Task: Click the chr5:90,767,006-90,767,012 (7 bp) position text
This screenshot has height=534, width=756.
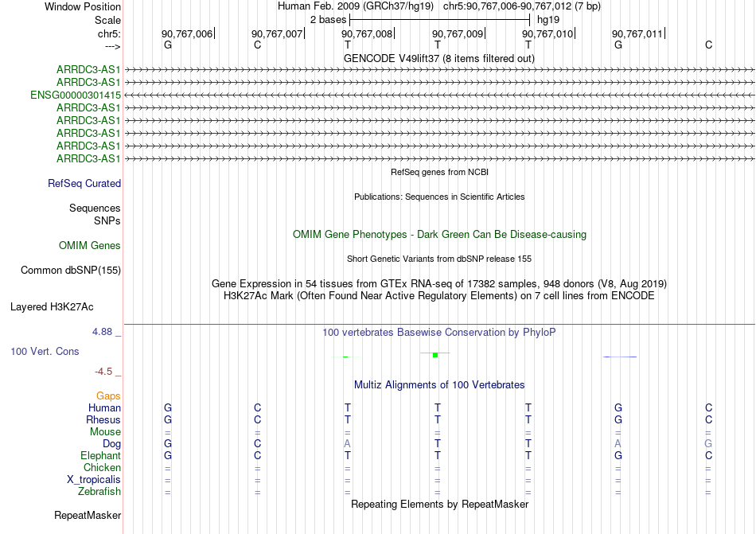Action: [522, 6]
